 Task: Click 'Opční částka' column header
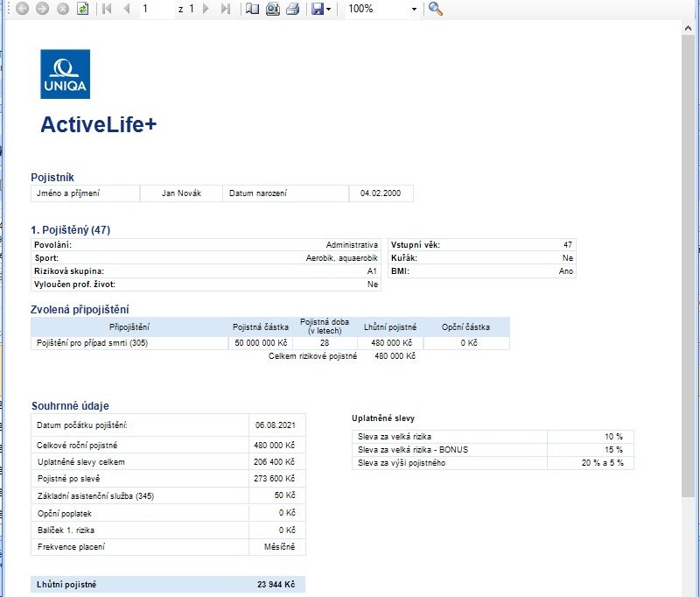tap(465, 327)
